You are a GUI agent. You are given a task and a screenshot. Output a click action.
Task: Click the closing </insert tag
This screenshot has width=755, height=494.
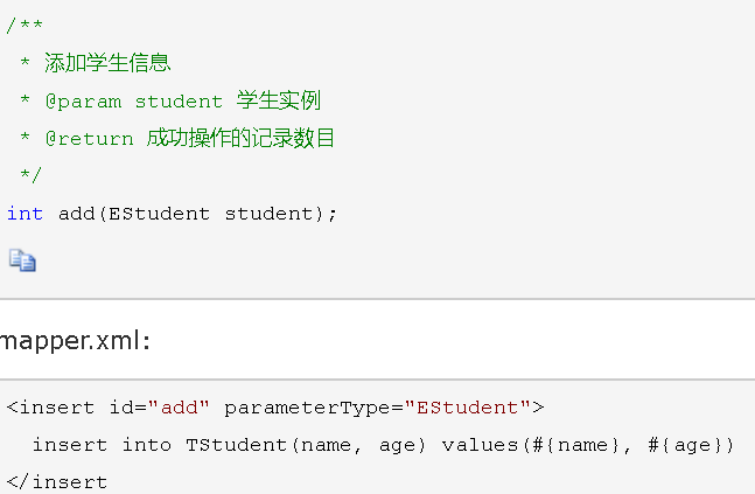click(x=57, y=482)
